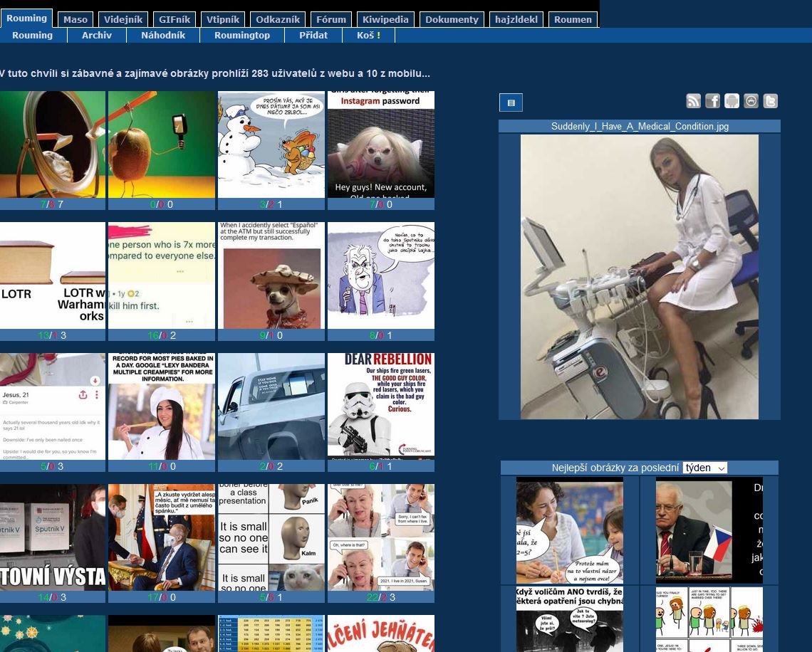Click the 6/1 1 rating under stormtrooper

point(381,466)
